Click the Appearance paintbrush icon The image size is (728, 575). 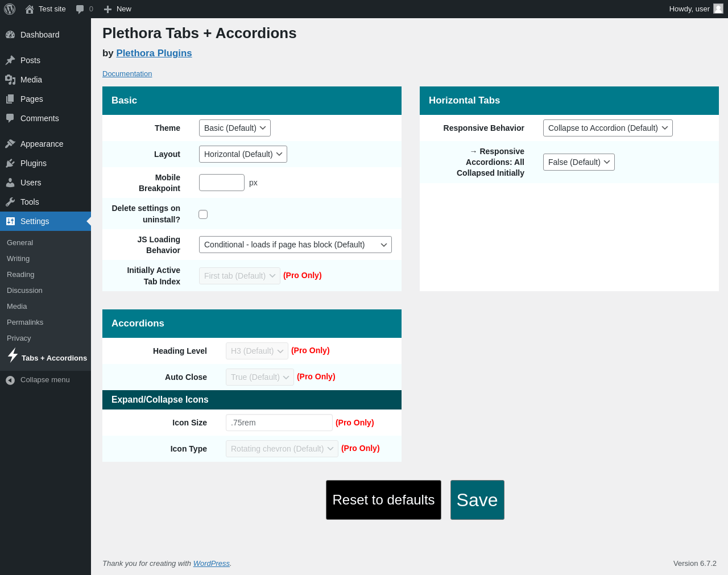10,144
